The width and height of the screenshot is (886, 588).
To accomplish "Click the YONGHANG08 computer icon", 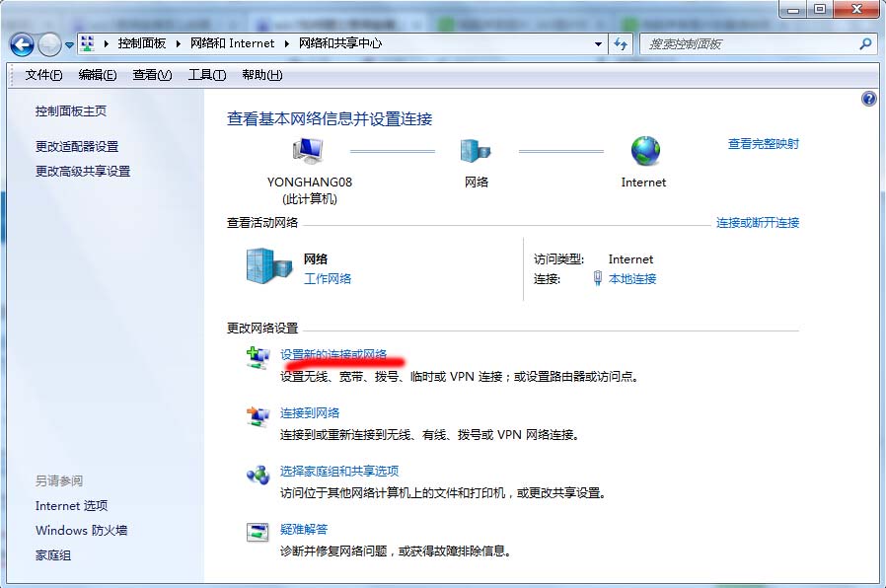I will [x=306, y=148].
